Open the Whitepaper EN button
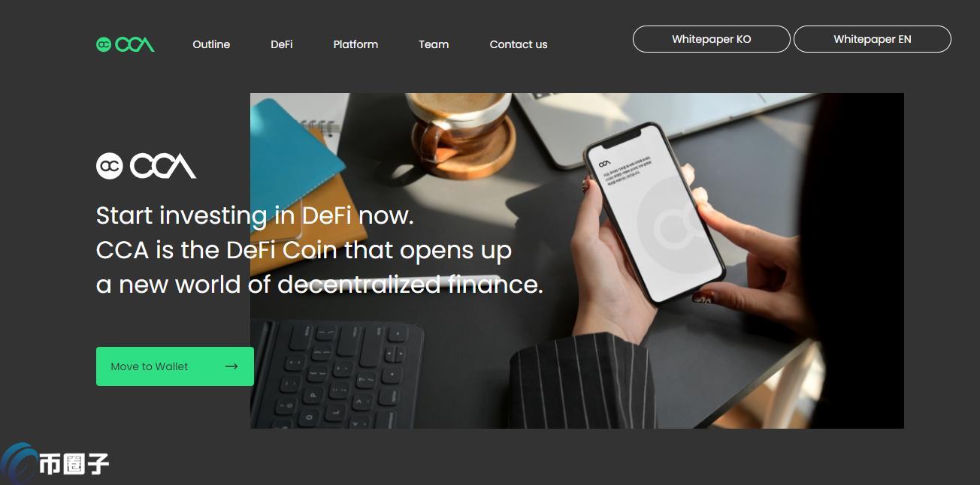980x485 pixels. (873, 39)
